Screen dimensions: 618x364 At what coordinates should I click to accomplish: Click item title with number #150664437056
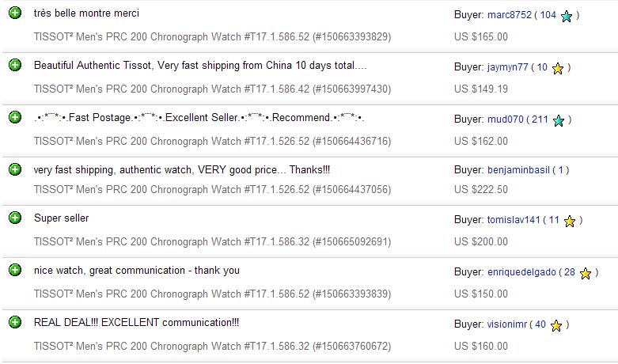pos(212,190)
